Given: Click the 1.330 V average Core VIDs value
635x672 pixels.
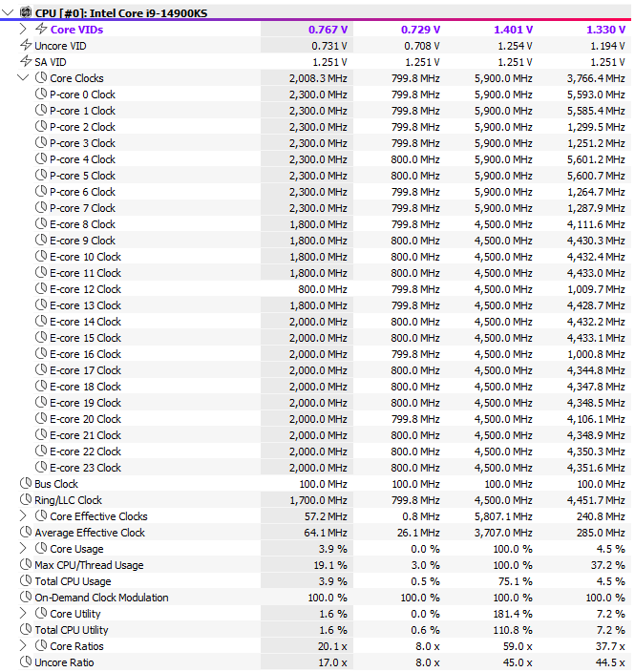Looking at the screenshot, I should [605, 30].
